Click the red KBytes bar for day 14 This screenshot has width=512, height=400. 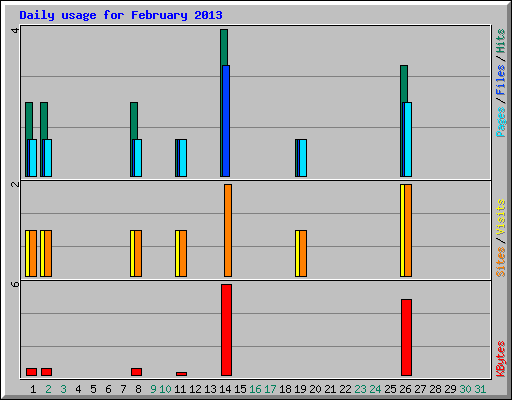tap(226, 330)
